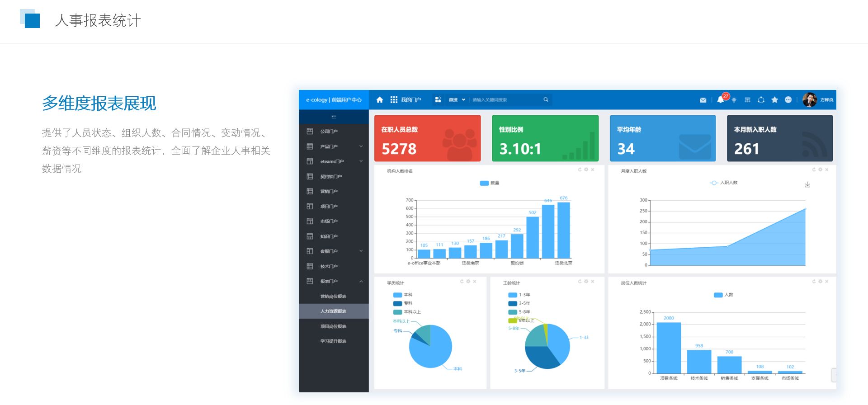Collapse the sidebar with hamburger icon
The height and width of the screenshot is (405, 868).
[334, 117]
